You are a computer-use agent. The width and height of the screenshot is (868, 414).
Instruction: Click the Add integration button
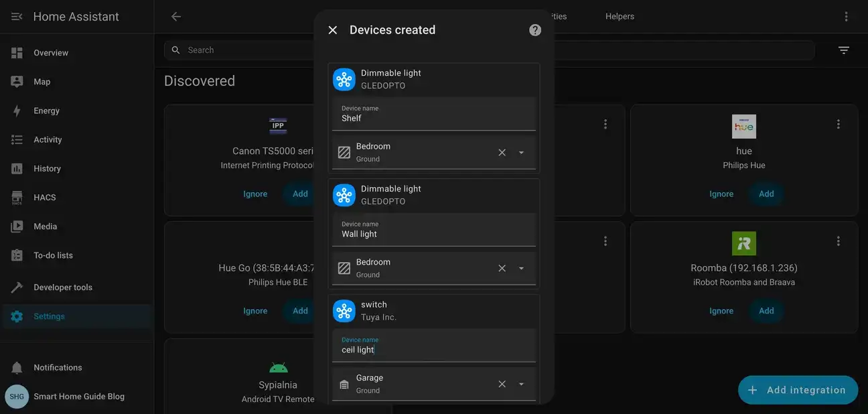pos(798,390)
